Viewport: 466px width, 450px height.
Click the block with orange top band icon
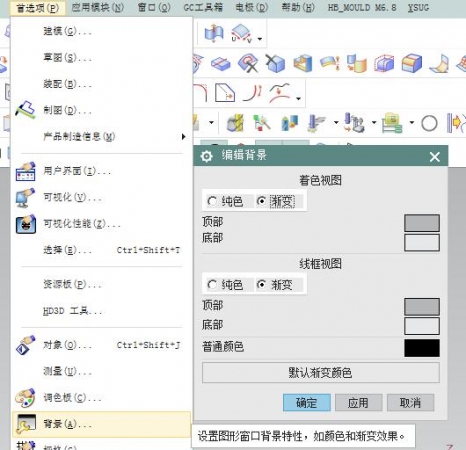click(412, 63)
